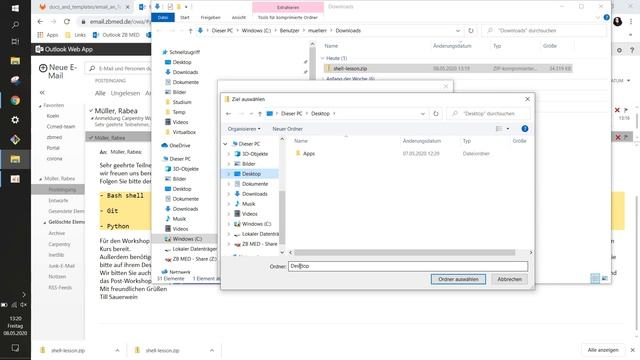Screen dimensions: 640x360
Task: Click 'Benutzer' breadcrumb in Explorer address bar
Action: point(289,31)
